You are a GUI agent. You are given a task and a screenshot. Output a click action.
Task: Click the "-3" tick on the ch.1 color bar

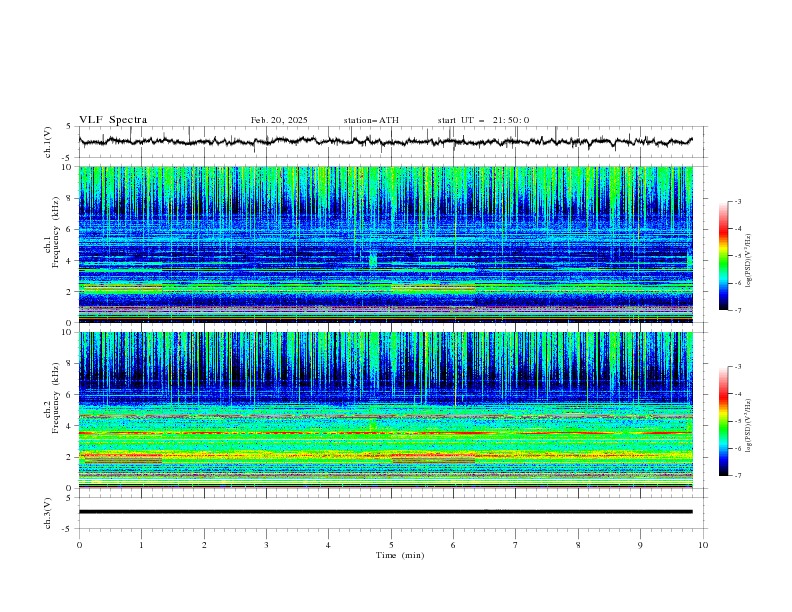pyautogui.click(x=738, y=201)
